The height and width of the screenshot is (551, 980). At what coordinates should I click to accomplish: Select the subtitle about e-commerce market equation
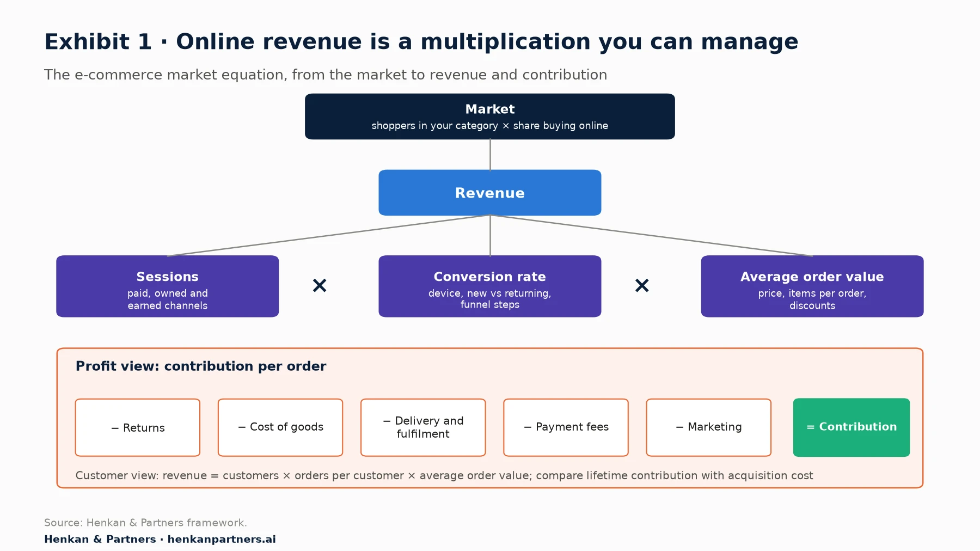click(x=326, y=75)
